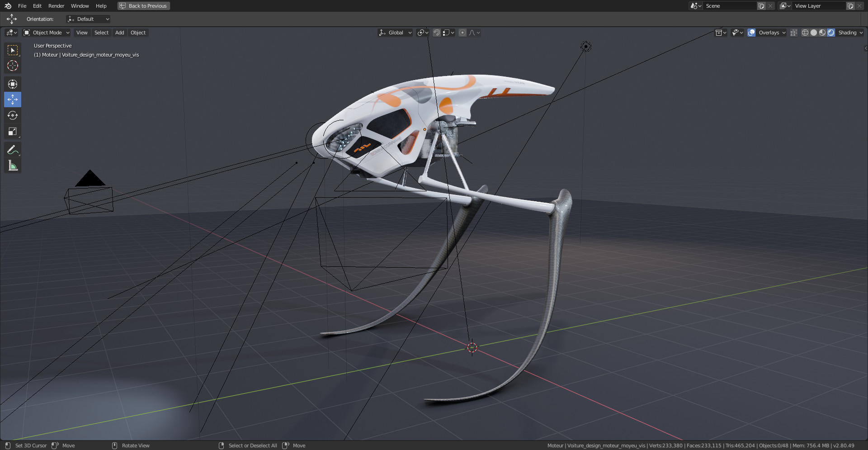Click the add view layer icon
This screenshot has height=450, width=868.
[x=850, y=6]
